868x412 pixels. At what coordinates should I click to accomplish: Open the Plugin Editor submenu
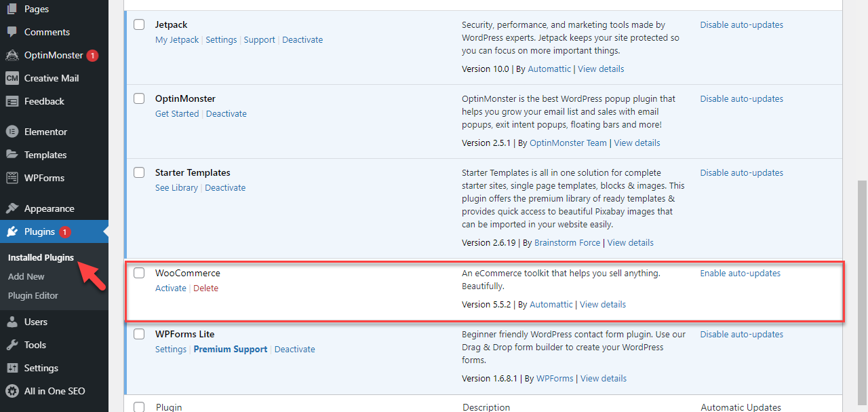(x=33, y=295)
